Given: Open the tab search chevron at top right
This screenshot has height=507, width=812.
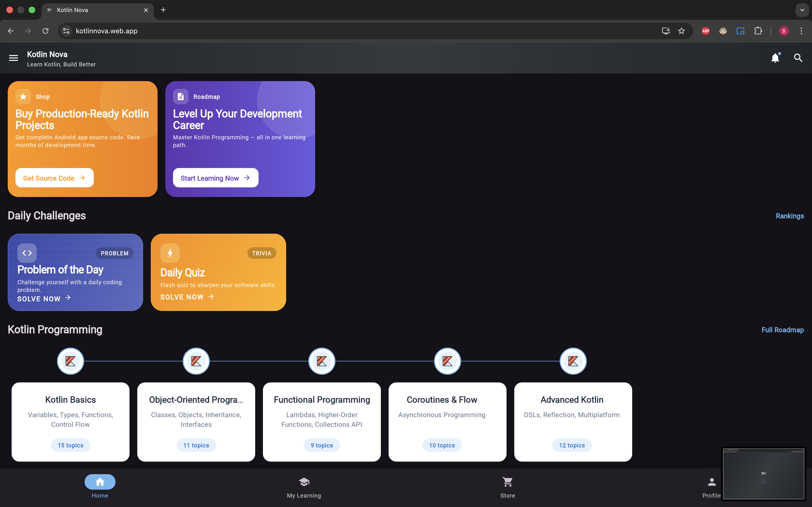Looking at the screenshot, I should pos(802,10).
